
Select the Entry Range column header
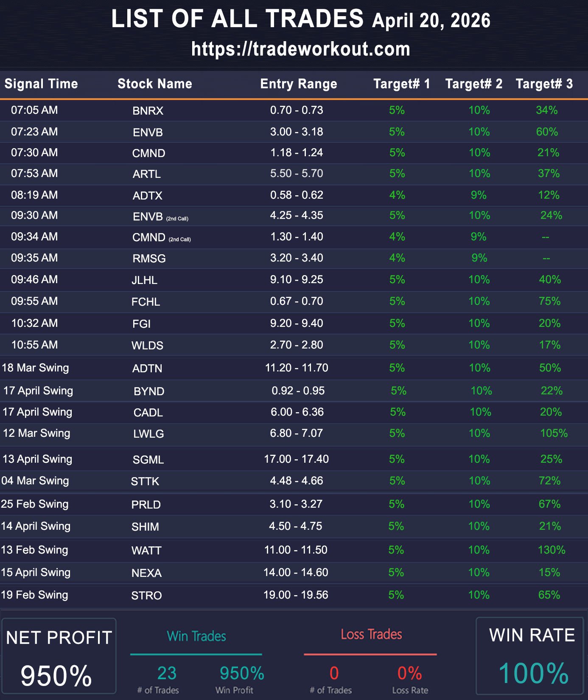click(x=298, y=84)
